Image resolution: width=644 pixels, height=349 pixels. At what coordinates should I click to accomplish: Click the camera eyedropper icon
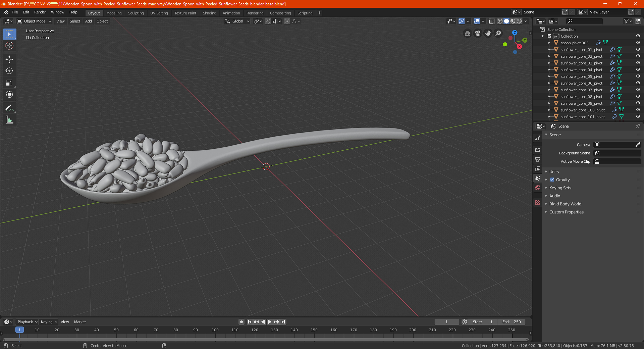coord(638,145)
